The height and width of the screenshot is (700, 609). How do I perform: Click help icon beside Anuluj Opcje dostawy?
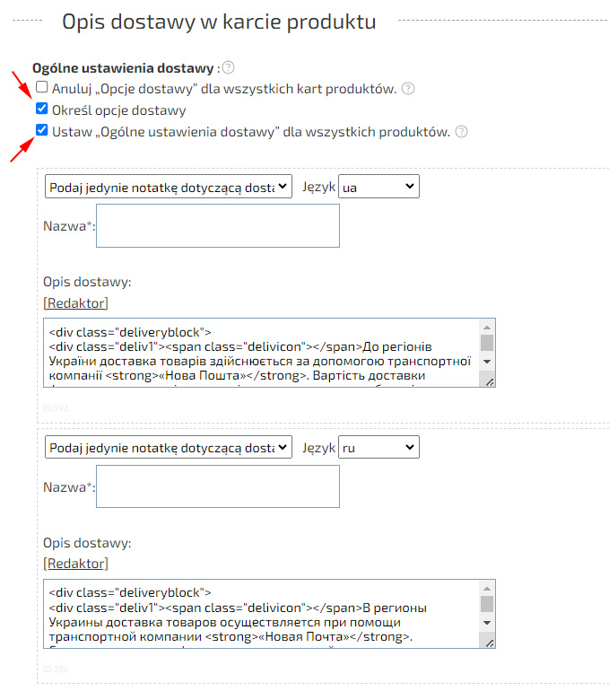click(408, 89)
